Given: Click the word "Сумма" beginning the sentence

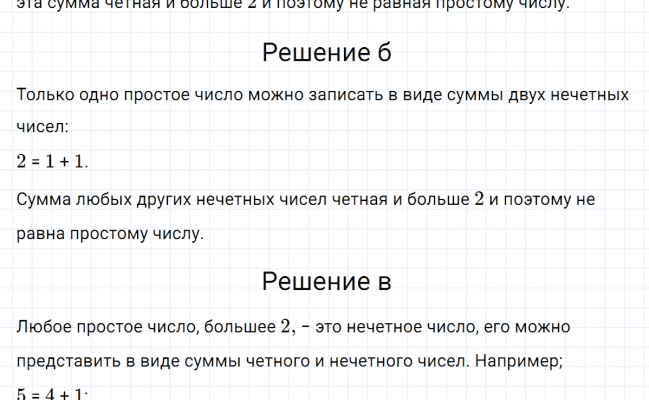Looking at the screenshot, I should tap(43, 200).
